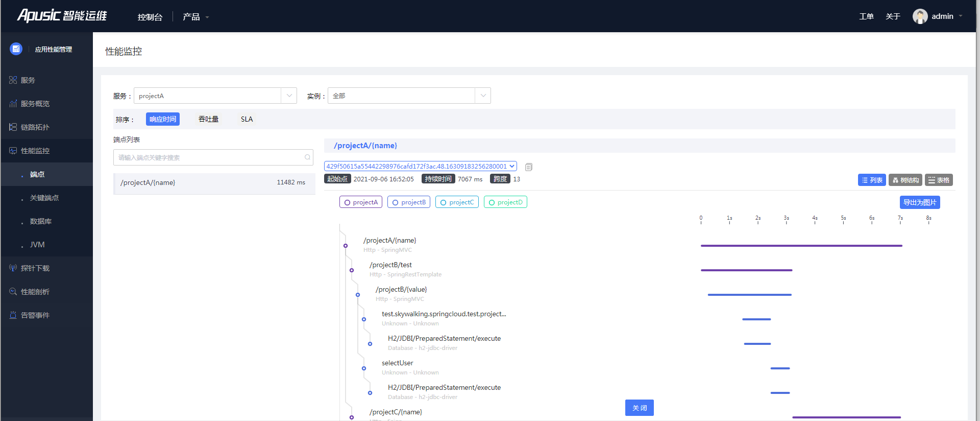This screenshot has width=980, height=421.
Task: Click the 7067 ms duration value
Action: click(470, 179)
